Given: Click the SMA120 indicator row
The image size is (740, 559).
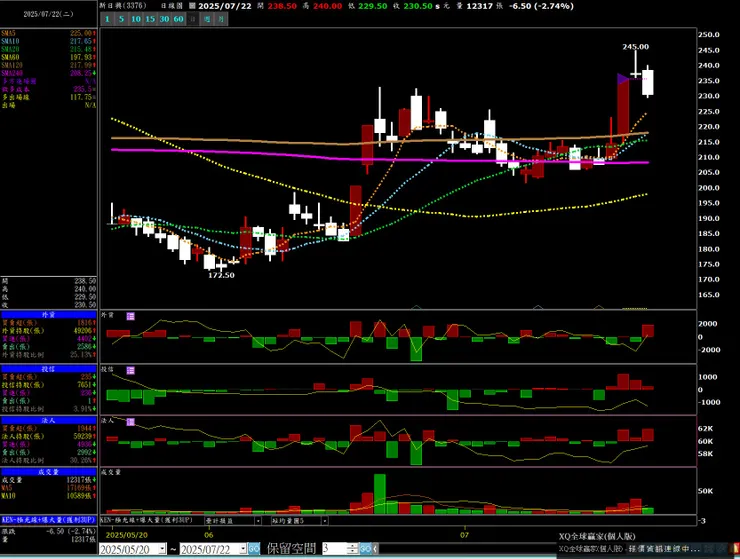Looking at the screenshot, I should tap(49, 65).
